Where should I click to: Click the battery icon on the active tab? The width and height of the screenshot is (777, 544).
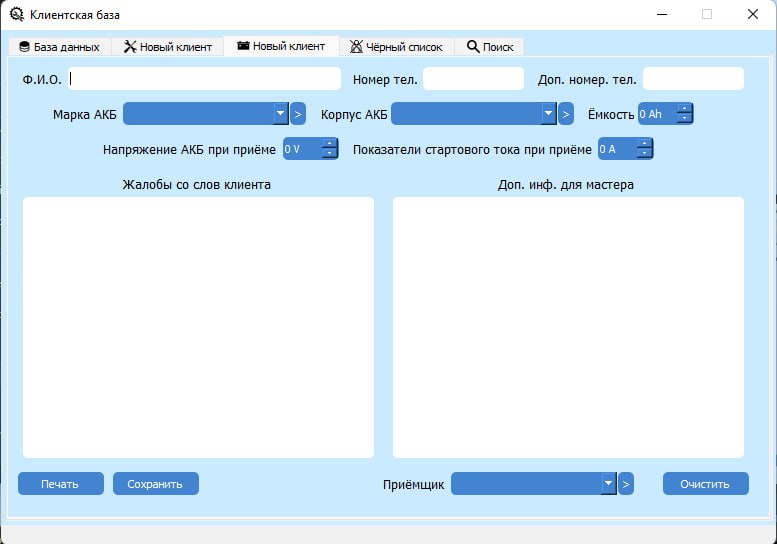(243, 46)
